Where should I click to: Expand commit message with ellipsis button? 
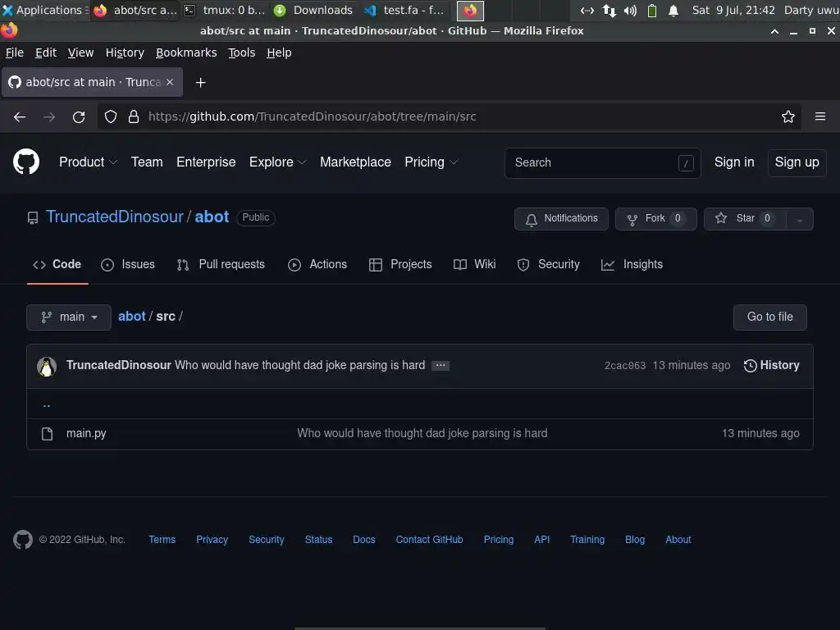[441, 365]
